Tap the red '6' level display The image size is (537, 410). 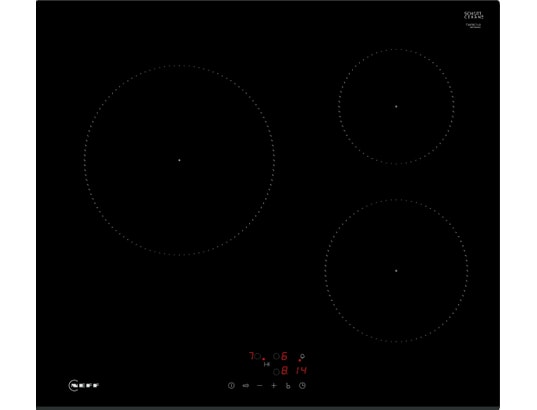tap(284, 356)
